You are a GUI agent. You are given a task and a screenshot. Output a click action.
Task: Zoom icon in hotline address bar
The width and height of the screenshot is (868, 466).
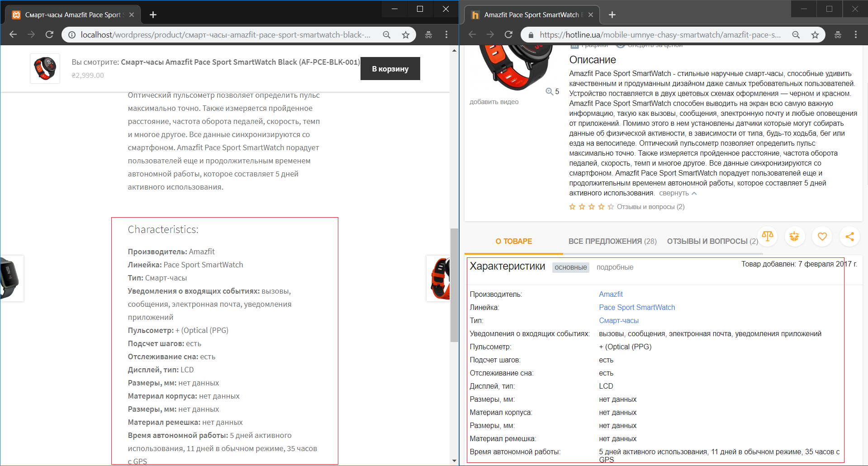(796, 35)
